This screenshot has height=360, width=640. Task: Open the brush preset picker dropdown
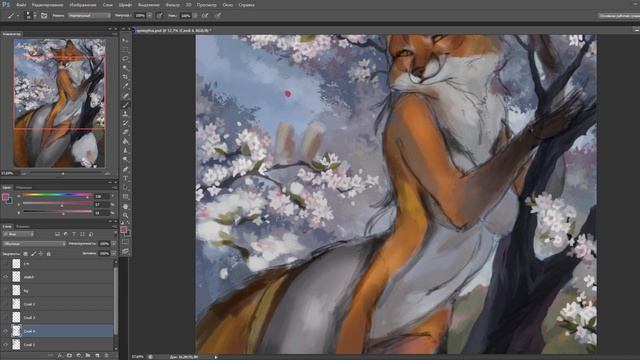click(35, 16)
